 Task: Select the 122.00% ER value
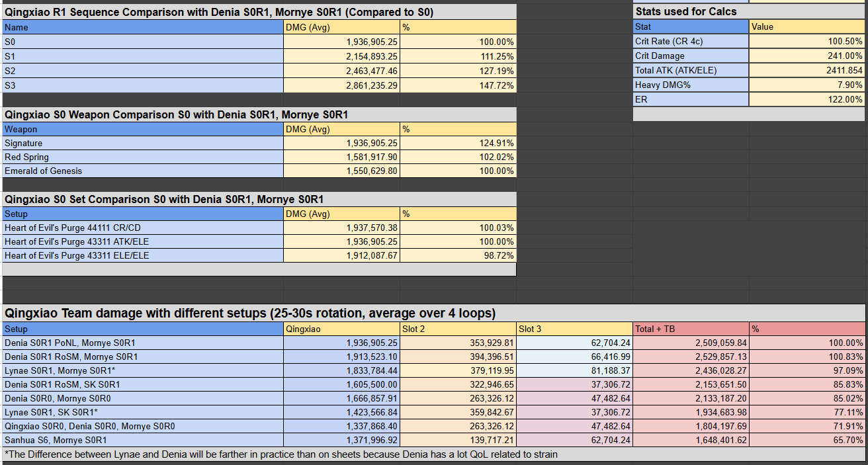pyautogui.click(x=807, y=99)
